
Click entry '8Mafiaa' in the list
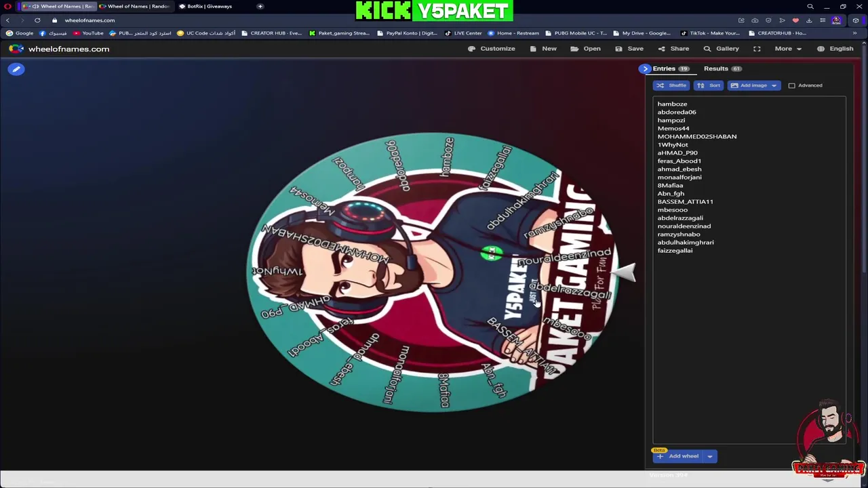pyautogui.click(x=670, y=185)
